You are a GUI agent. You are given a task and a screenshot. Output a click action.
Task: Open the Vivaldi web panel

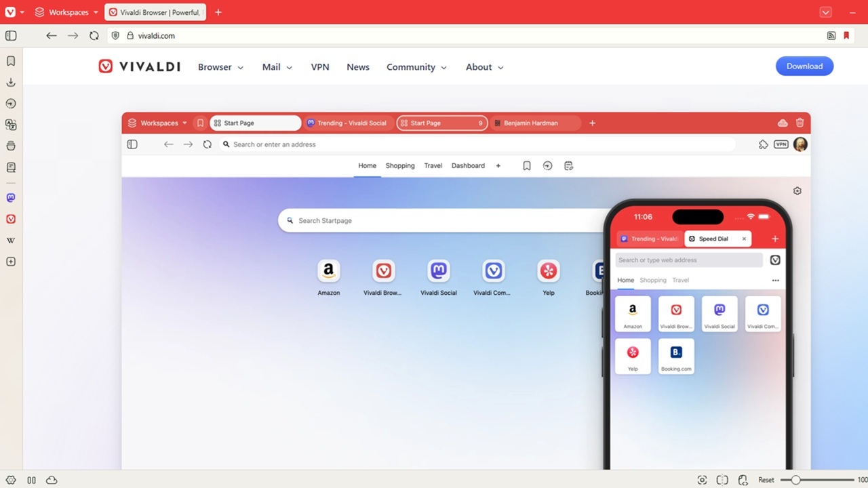click(x=10, y=218)
